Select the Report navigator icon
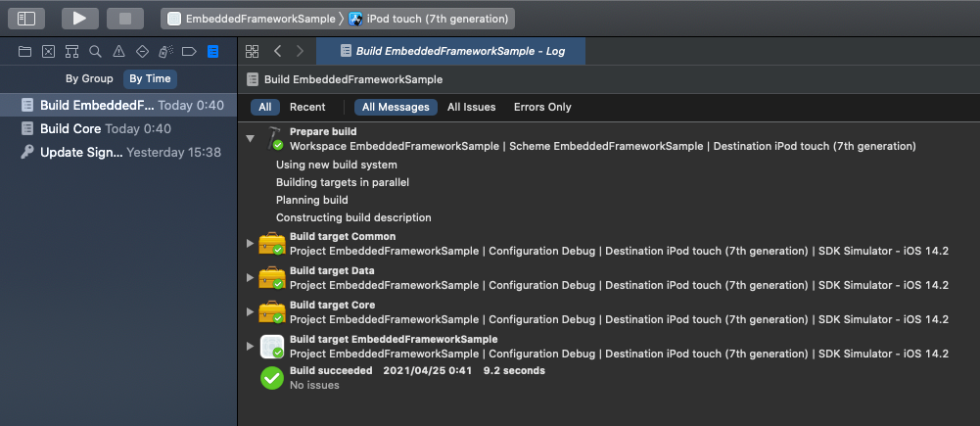Image resolution: width=980 pixels, height=426 pixels. pos(213,51)
